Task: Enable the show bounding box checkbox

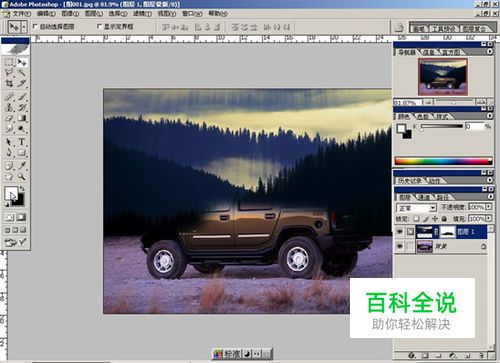Action: point(99,26)
